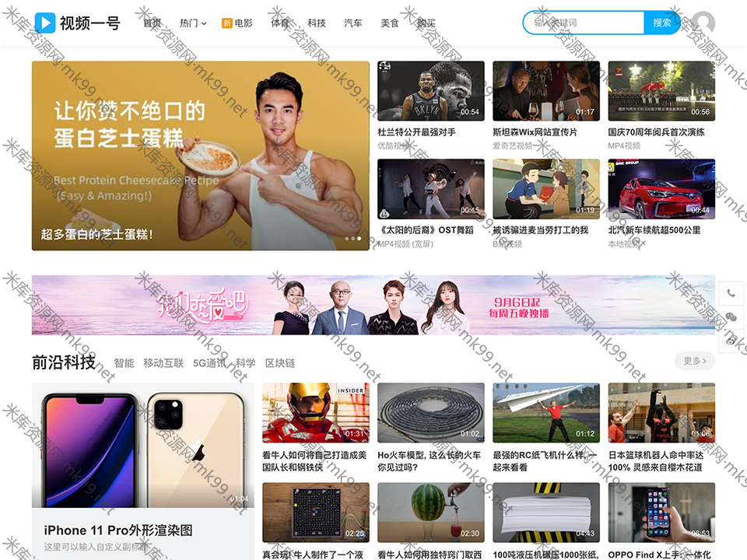The width and height of the screenshot is (747, 560).
Task: Click the phone contact sidebar icon
Action: [x=731, y=293]
